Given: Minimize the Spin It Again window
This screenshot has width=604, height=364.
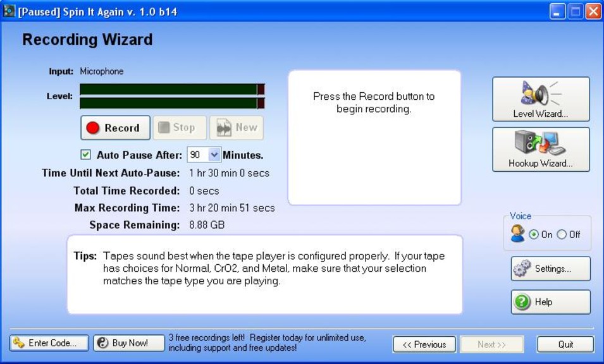Looking at the screenshot, I should coord(557,11).
